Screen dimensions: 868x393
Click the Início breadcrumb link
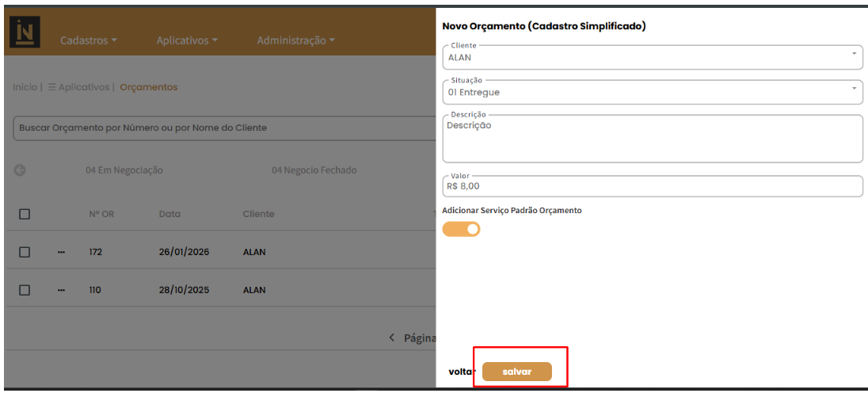click(x=25, y=87)
